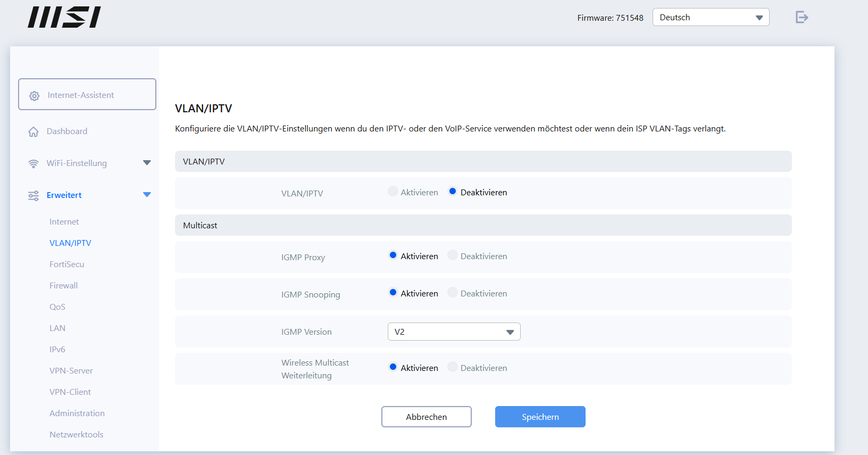Enable VLAN/IPTV with Aktivieren radio
The height and width of the screenshot is (455, 868).
click(393, 192)
